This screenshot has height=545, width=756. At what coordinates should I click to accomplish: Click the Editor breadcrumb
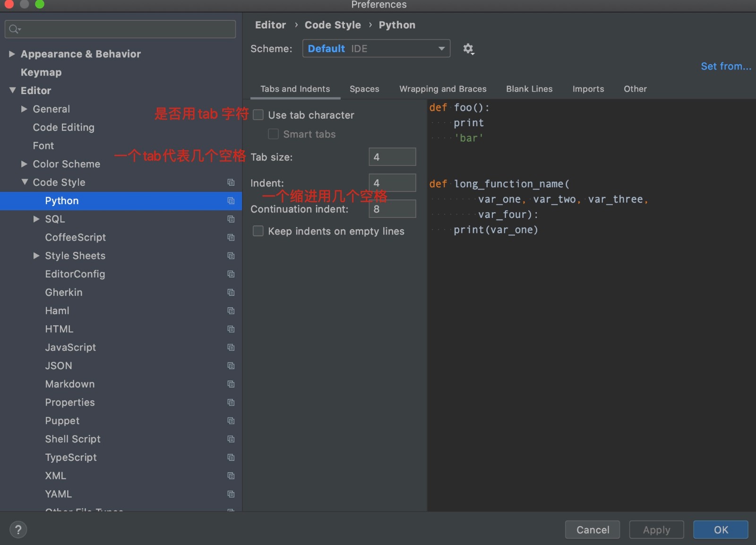pyautogui.click(x=270, y=25)
